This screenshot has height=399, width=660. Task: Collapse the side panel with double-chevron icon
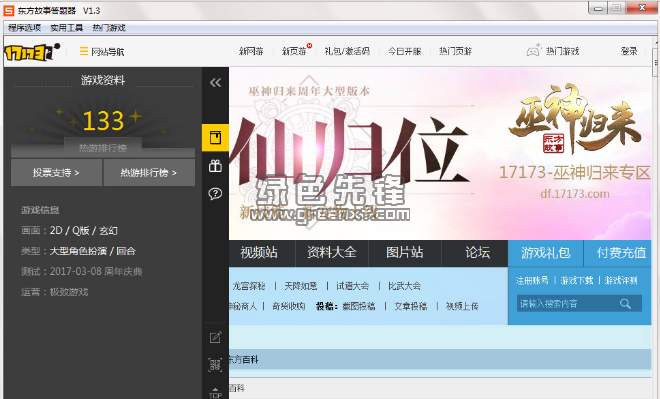(216, 82)
